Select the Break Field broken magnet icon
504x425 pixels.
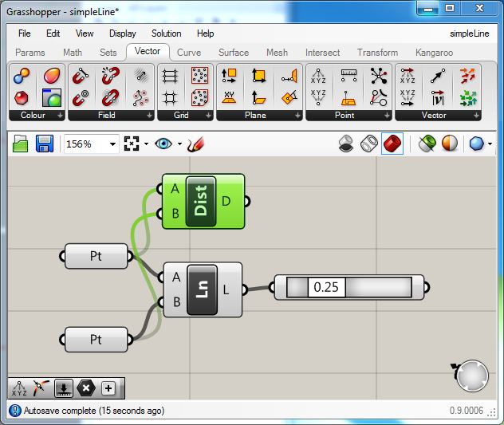pyautogui.click(x=111, y=76)
